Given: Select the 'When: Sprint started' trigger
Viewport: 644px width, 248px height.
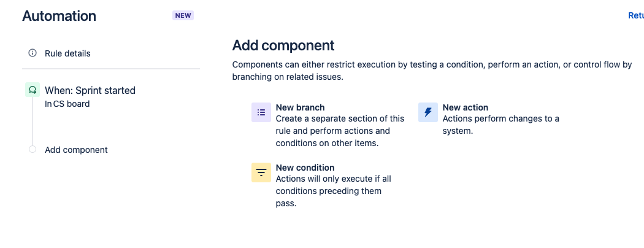Looking at the screenshot, I should pos(90,90).
